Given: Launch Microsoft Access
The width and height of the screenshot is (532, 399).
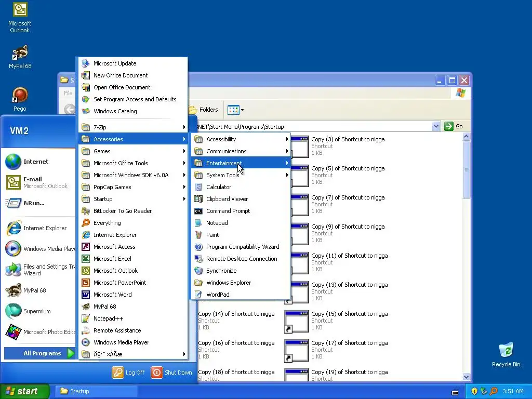Looking at the screenshot, I should [133, 247].
